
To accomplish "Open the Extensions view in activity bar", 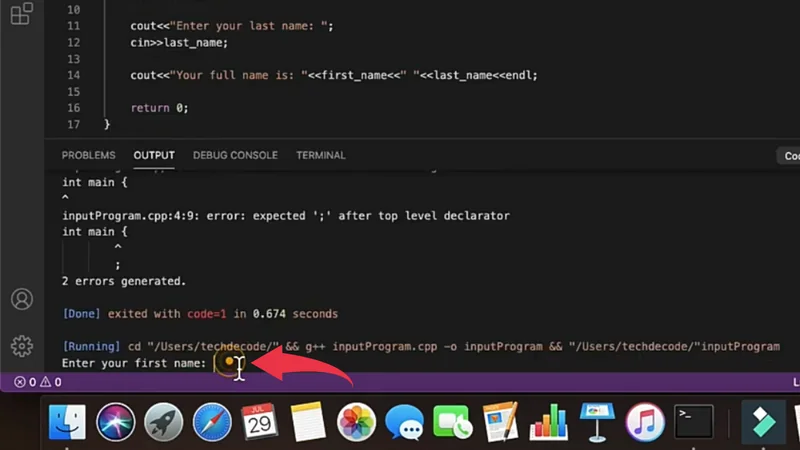I will click(21, 15).
